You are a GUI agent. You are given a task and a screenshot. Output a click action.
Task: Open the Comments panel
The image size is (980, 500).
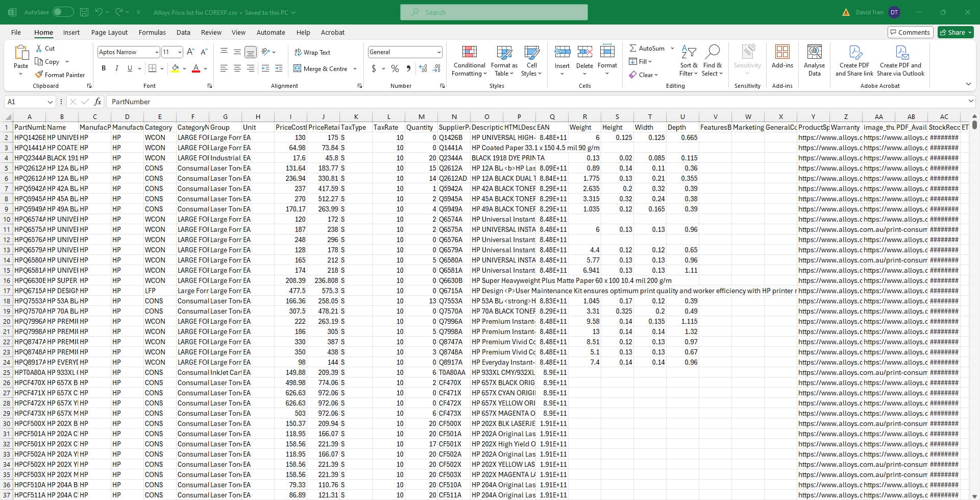[x=910, y=32]
